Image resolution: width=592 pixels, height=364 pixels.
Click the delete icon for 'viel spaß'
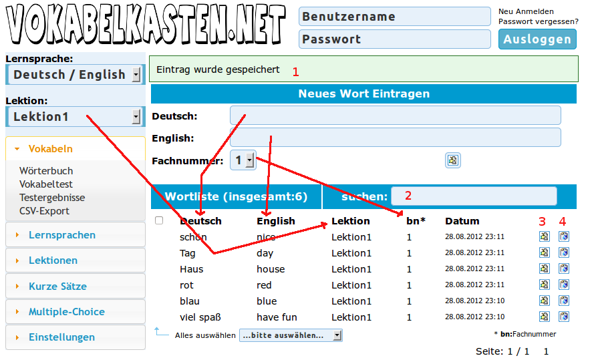pyautogui.click(x=563, y=317)
